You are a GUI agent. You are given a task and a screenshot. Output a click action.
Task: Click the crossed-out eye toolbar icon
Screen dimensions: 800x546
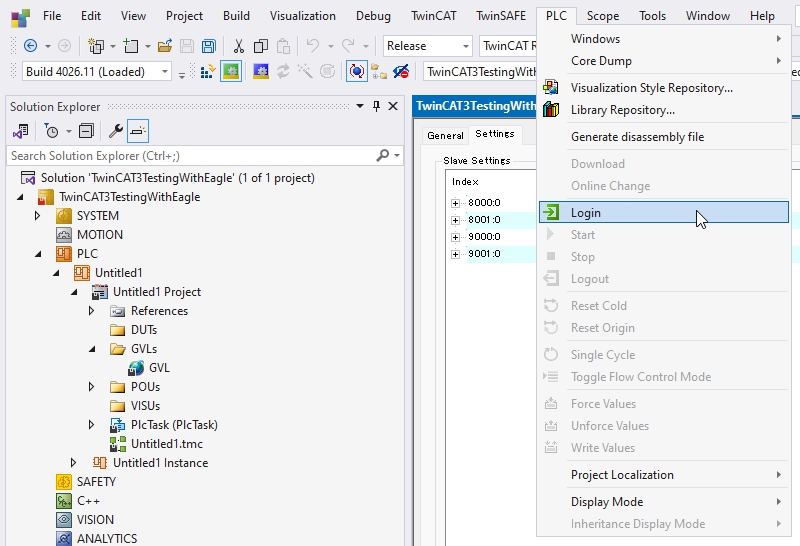pyautogui.click(x=401, y=72)
